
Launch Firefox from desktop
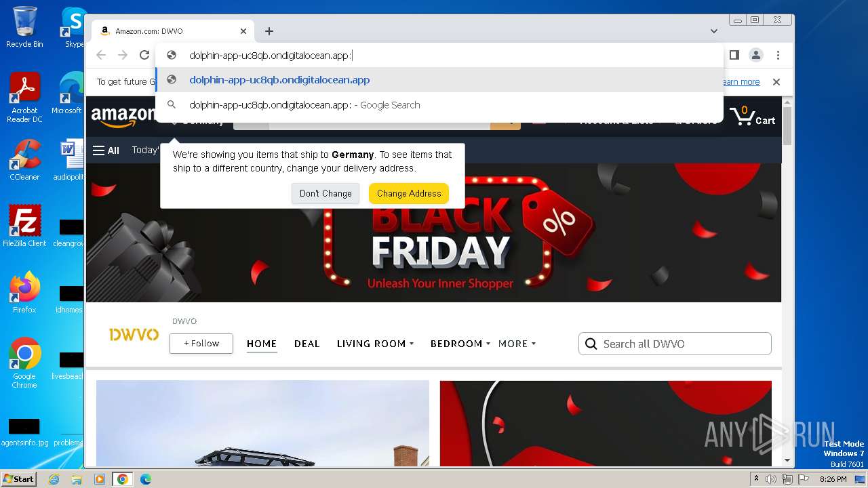point(24,292)
